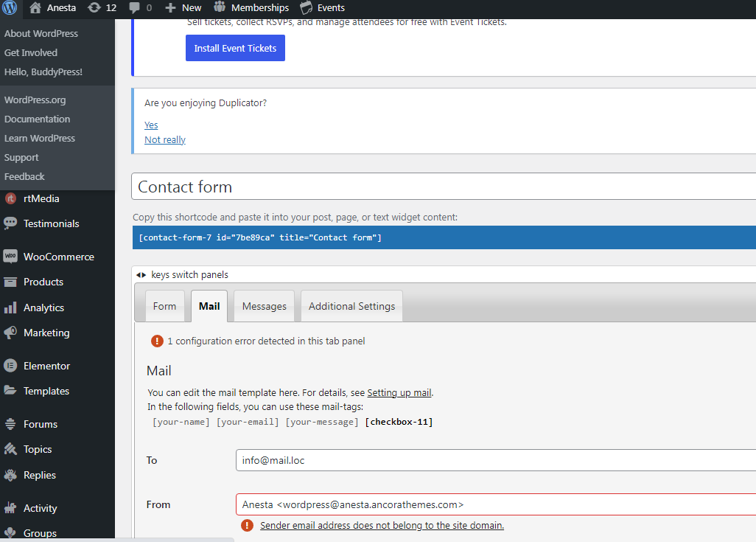Click the Activity sidebar icon

[x=10, y=508]
